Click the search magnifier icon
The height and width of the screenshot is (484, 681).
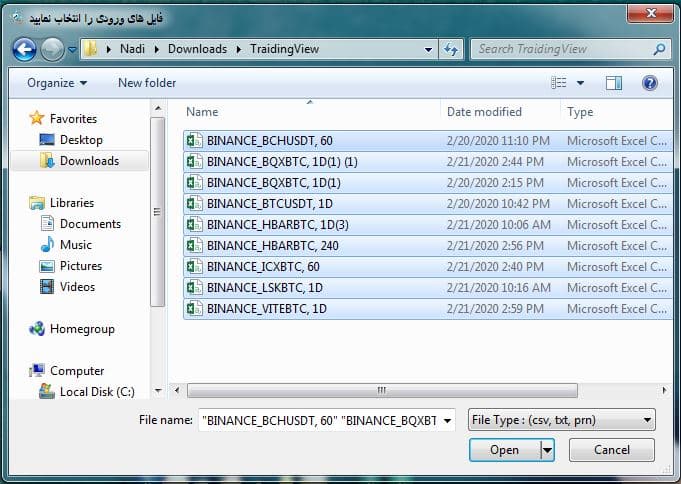[659, 49]
